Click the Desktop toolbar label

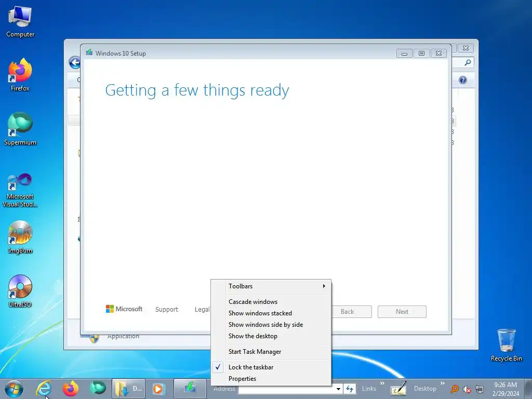pos(425,389)
